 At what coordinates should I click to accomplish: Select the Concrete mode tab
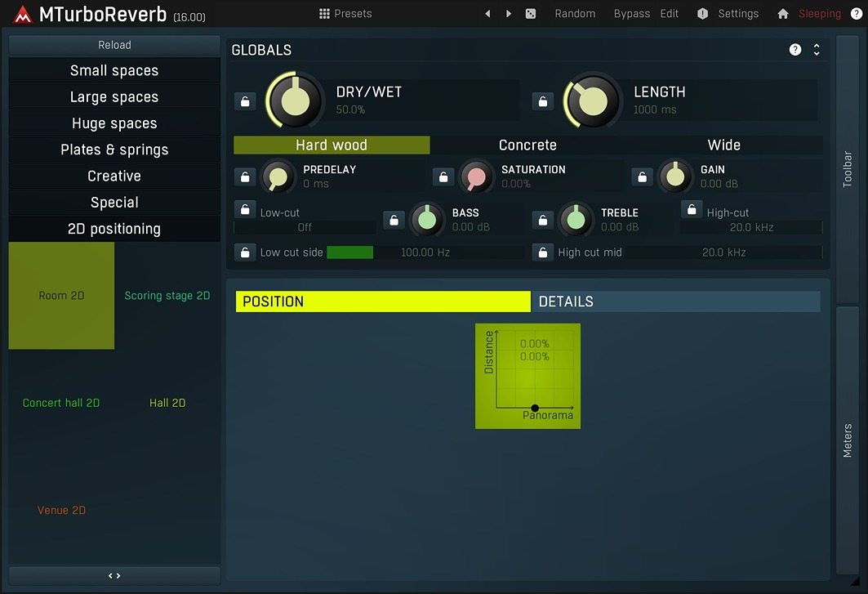527,145
